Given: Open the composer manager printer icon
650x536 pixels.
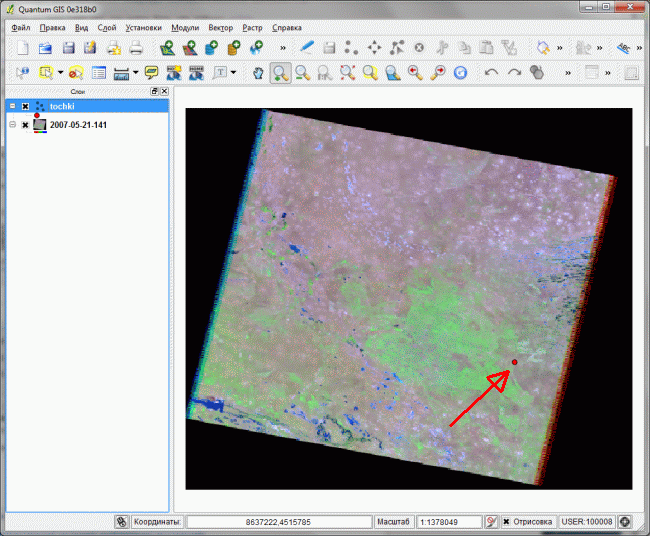Looking at the screenshot, I should coord(136,48).
